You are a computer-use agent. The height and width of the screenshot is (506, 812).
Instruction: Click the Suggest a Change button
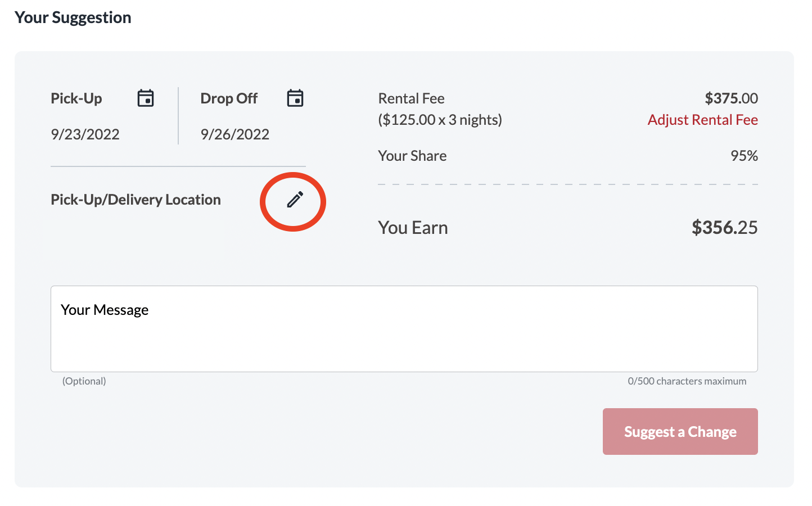tap(680, 431)
